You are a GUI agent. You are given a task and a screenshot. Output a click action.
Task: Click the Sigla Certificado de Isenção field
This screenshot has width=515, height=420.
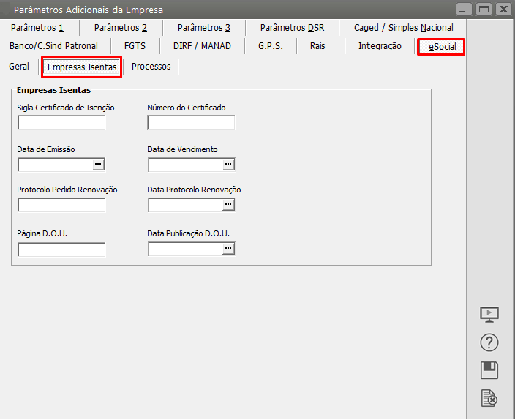tap(61, 123)
